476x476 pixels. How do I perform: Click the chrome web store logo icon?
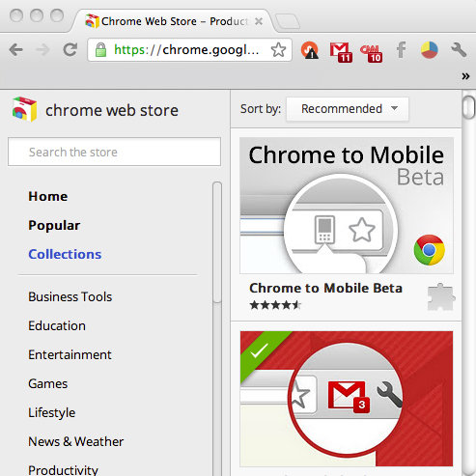point(24,109)
